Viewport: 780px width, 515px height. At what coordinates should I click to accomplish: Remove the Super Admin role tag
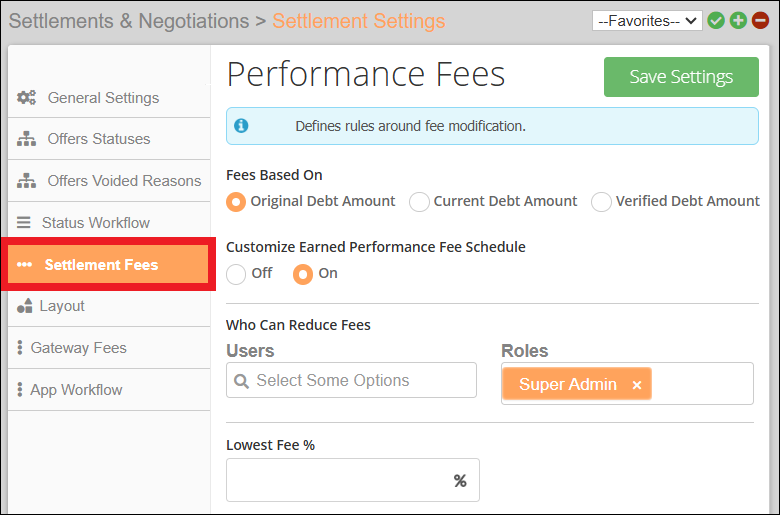point(637,385)
